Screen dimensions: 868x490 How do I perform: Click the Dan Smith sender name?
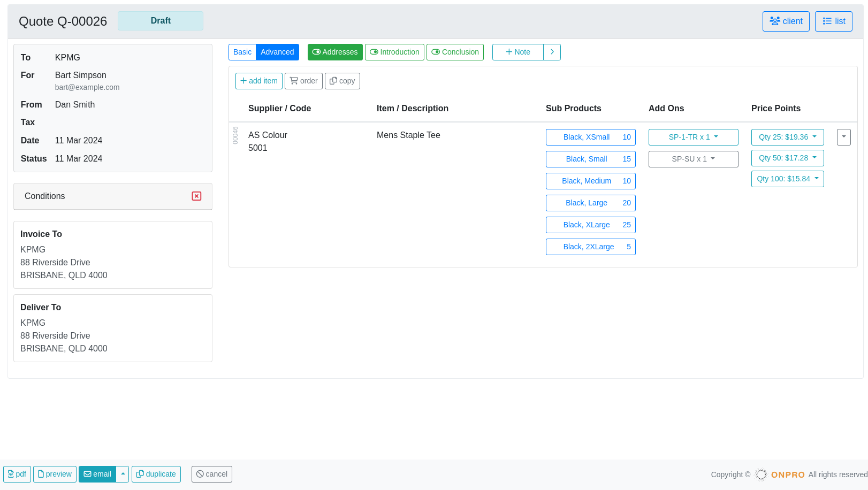point(75,105)
